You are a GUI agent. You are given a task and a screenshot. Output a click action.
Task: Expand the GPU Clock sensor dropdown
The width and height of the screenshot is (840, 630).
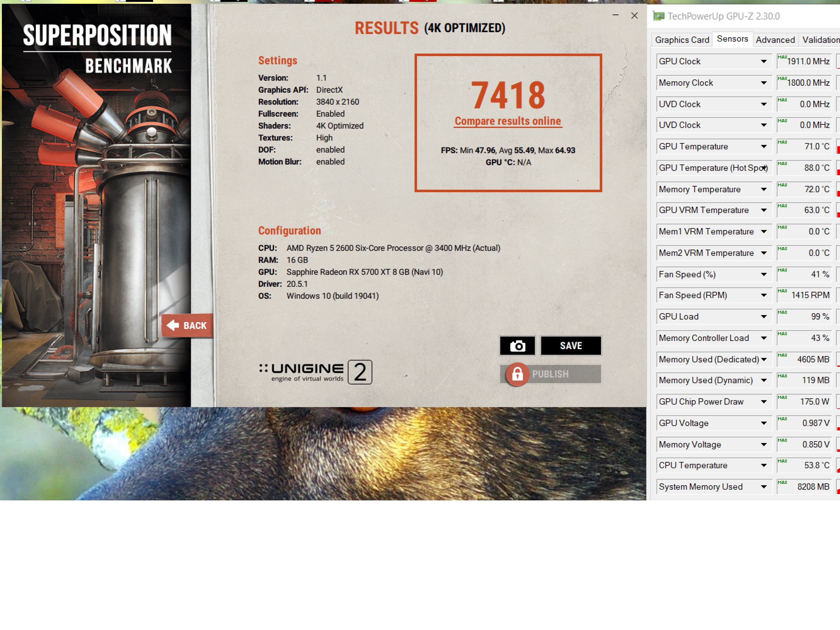[764, 61]
